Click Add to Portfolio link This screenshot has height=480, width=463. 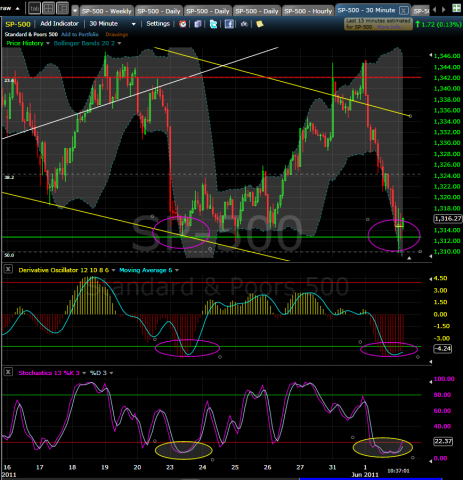(x=80, y=34)
